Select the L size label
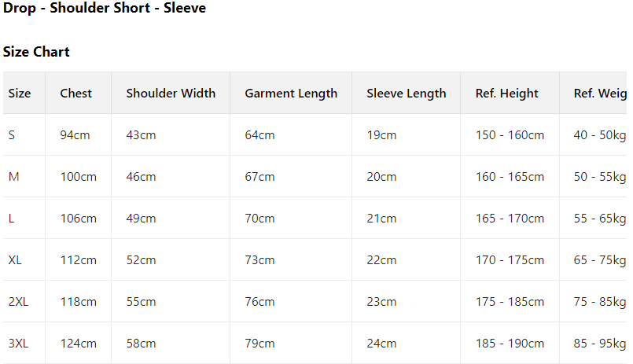 (11, 218)
